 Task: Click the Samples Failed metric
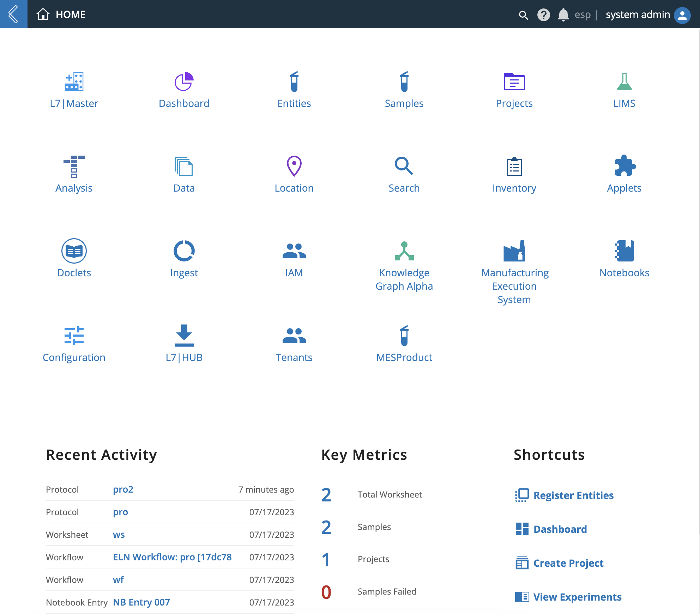(x=387, y=591)
